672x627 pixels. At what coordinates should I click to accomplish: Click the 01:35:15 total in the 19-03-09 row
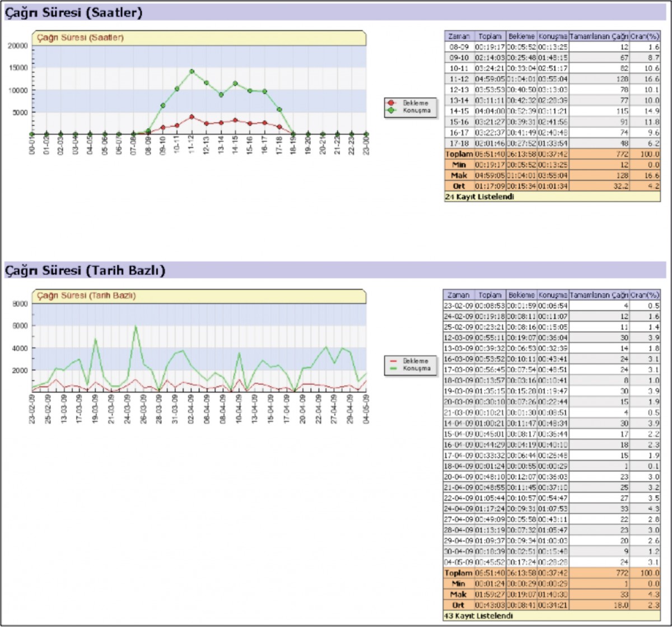[x=490, y=391]
